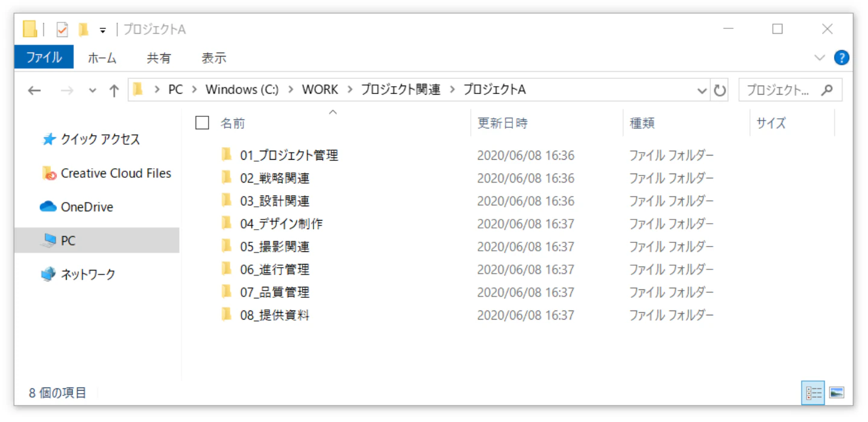Sort by 種類 column header
Viewport: 868px width, 422px height.
643,123
